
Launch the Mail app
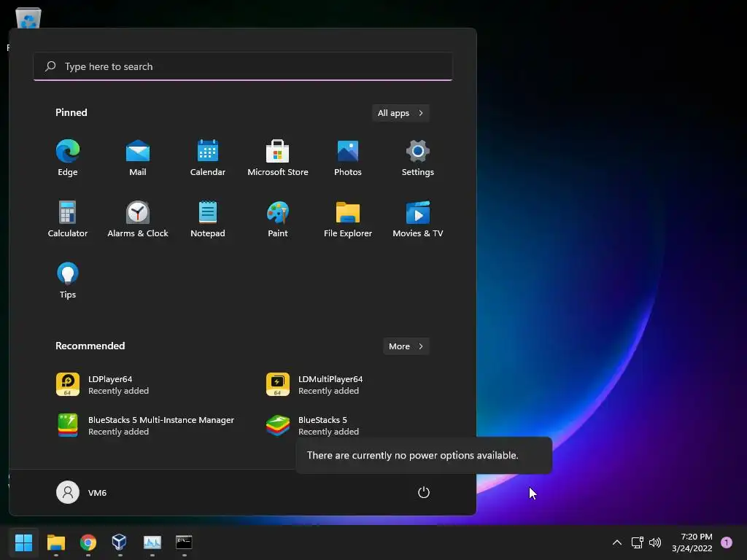[138, 158]
